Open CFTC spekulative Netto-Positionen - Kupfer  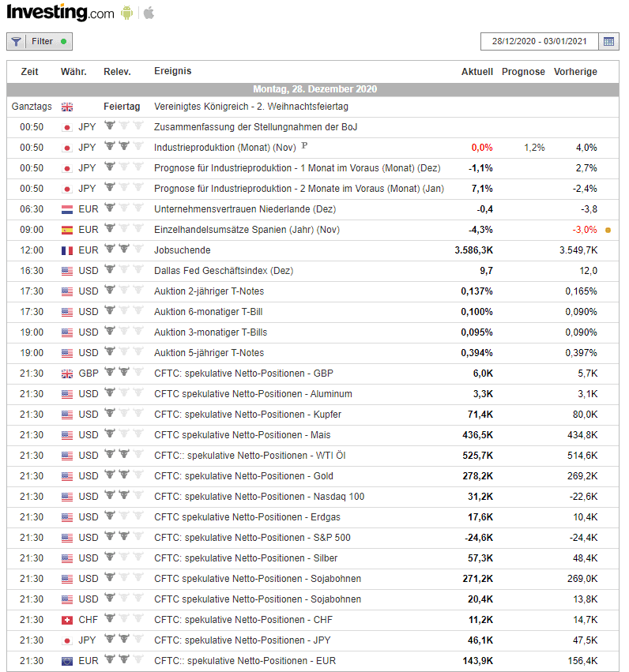click(x=248, y=415)
